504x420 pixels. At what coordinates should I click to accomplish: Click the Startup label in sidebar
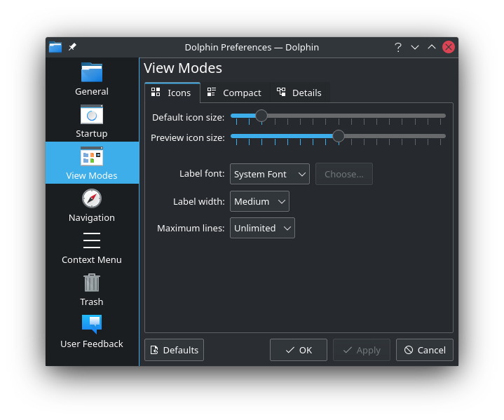pos(92,134)
